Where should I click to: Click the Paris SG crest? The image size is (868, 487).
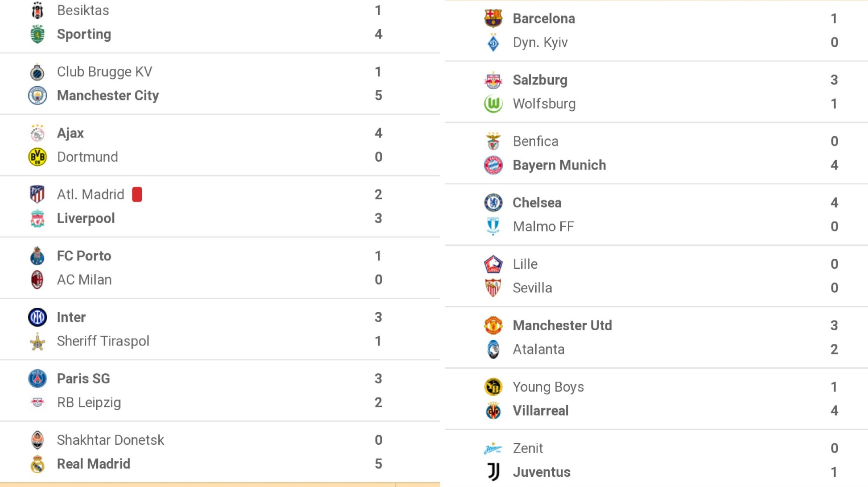37,378
